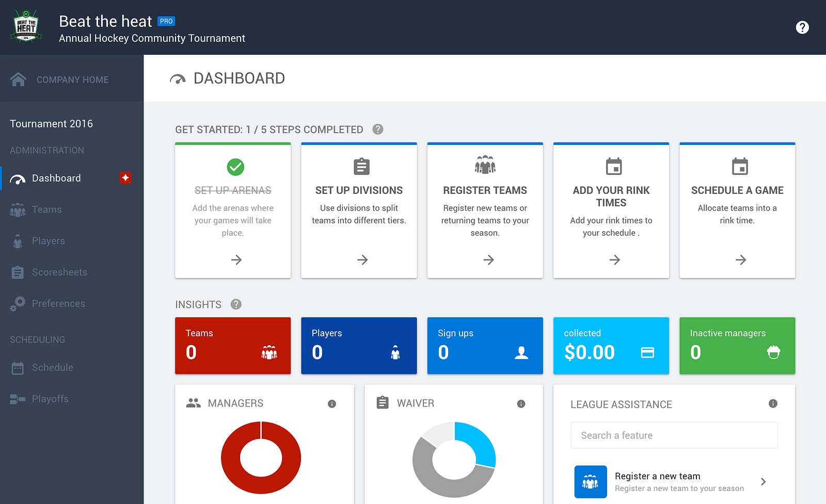Image resolution: width=826 pixels, height=504 pixels.
Task: Select Scoresheets from sidebar
Action: pos(59,272)
